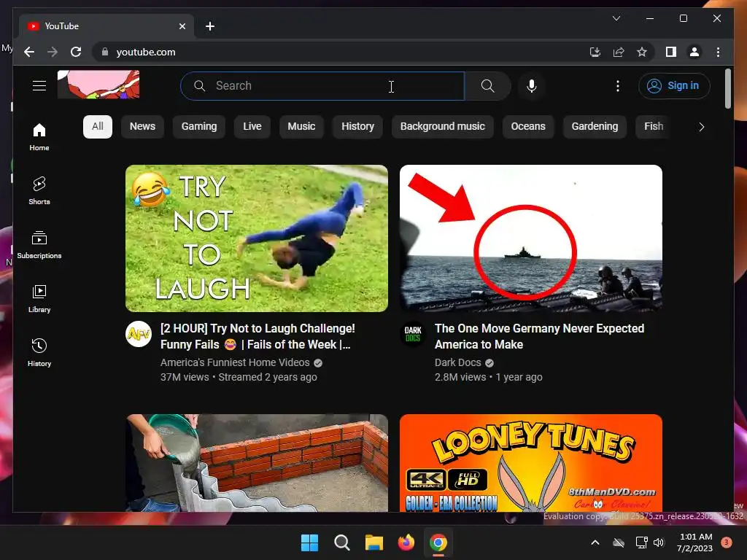This screenshot has width=747, height=560.
Task: Click the YouTube search input field
Action: tap(322, 86)
